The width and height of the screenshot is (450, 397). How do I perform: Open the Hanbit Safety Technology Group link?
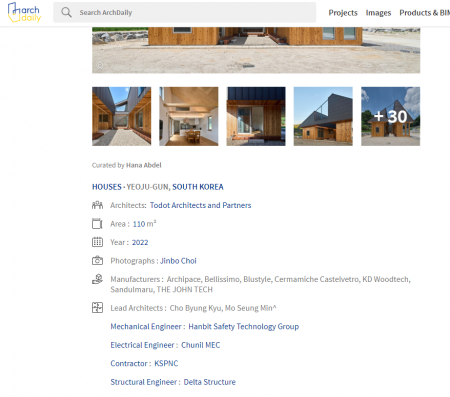pyautogui.click(x=244, y=327)
